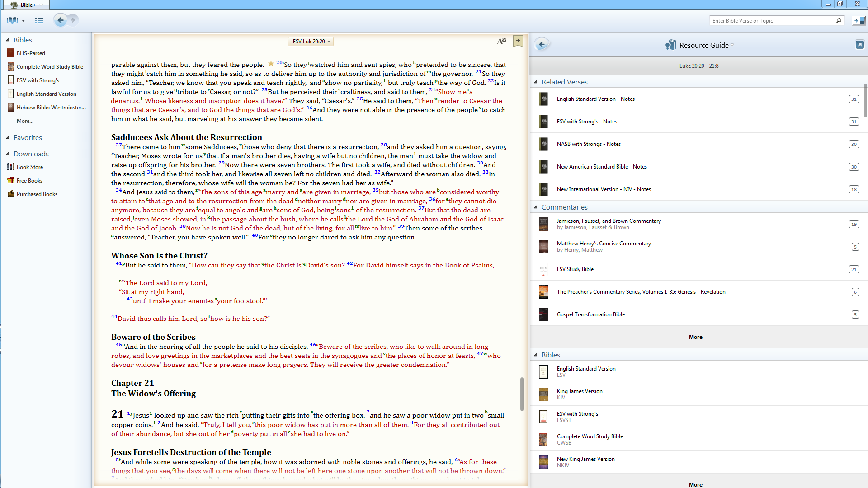868x488 pixels.
Task: Click the star marker at verse 20
Action: [x=271, y=64]
